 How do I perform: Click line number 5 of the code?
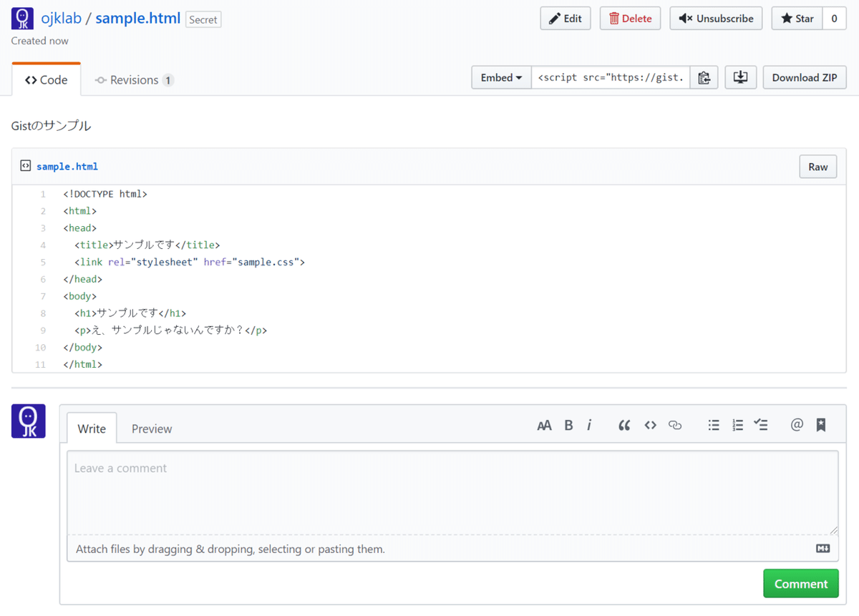pyautogui.click(x=43, y=262)
